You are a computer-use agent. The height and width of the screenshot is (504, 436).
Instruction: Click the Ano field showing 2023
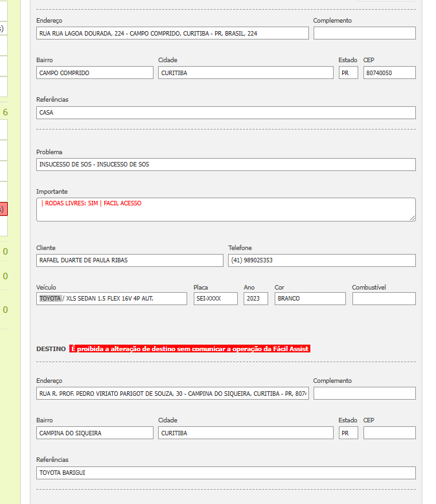(x=256, y=299)
